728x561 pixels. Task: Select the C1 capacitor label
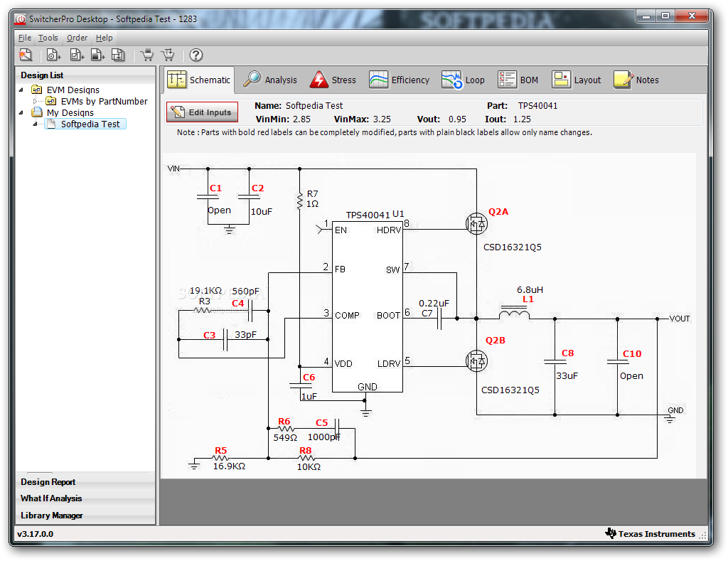tap(215, 188)
